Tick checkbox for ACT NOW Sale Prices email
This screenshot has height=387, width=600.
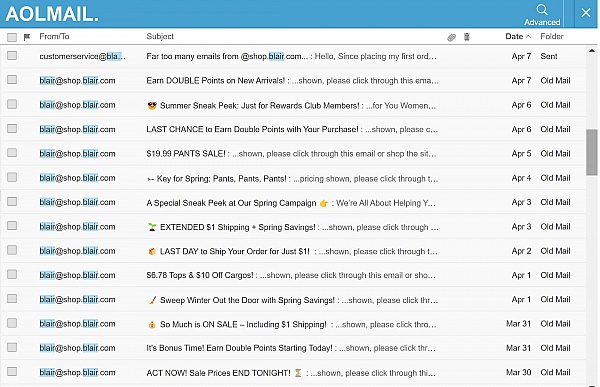12,372
